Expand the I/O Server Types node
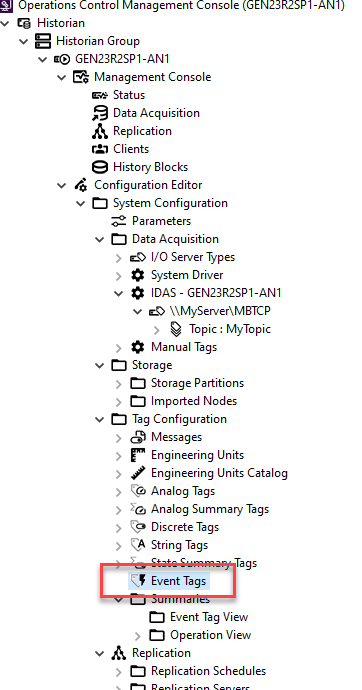Image resolution: width=362 pixels, height=690 pixels. pyautogui.click(x=118, y=258)
